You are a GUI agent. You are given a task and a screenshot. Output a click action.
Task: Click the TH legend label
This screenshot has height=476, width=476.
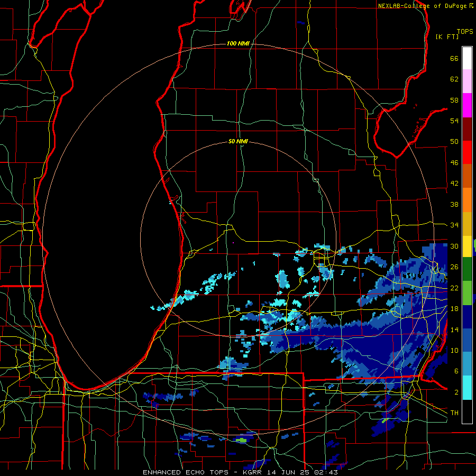454,413
